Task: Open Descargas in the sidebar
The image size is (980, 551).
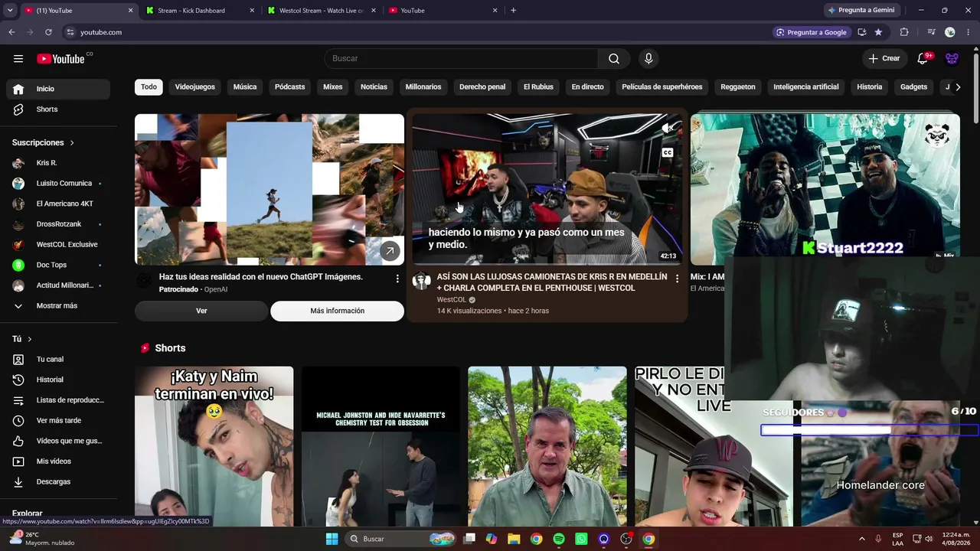Action: (58, 481)
